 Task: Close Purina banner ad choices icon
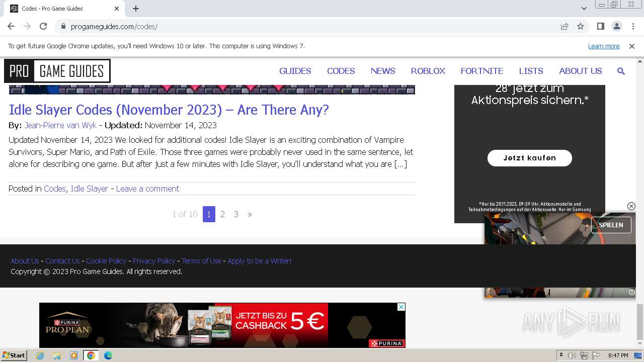pyautogui.click(x=401, y=307)
